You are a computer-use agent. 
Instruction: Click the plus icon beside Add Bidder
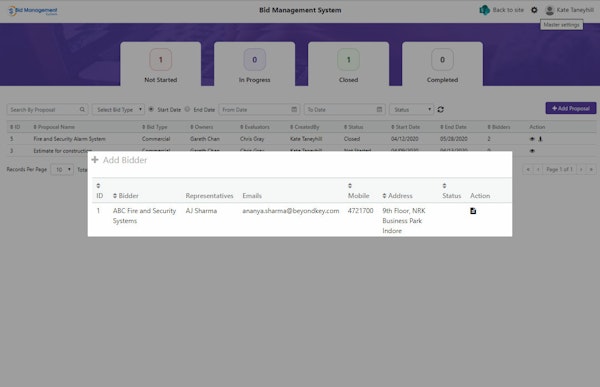[x=95, y=160]
